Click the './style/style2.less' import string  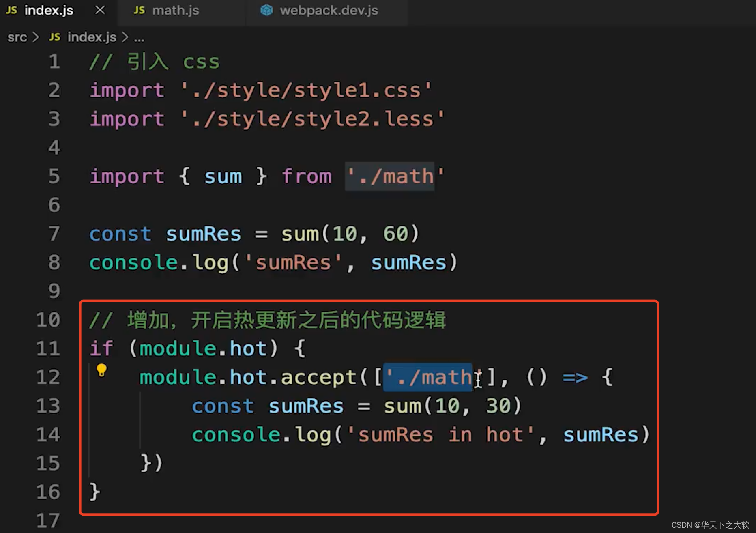coord(312,119)
